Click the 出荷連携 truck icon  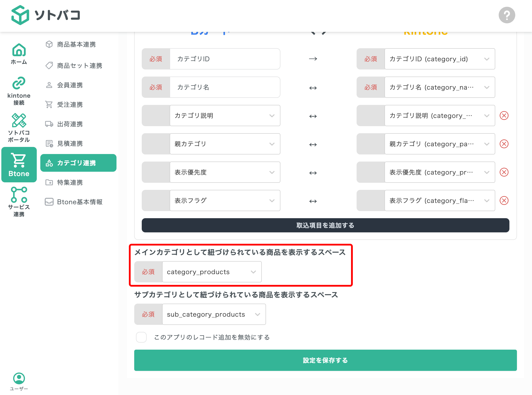point(49,124)
